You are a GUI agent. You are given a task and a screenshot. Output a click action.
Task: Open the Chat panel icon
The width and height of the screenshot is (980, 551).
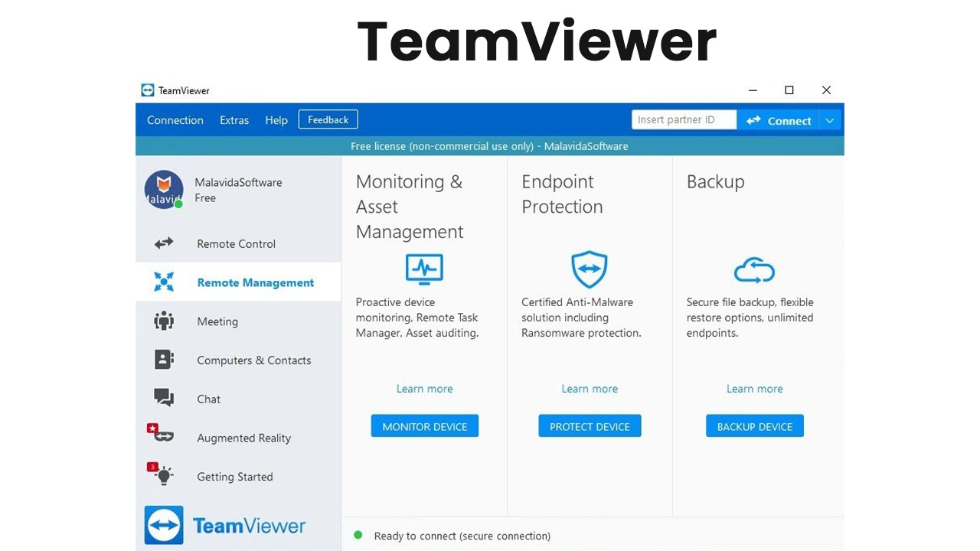[163, 399]
